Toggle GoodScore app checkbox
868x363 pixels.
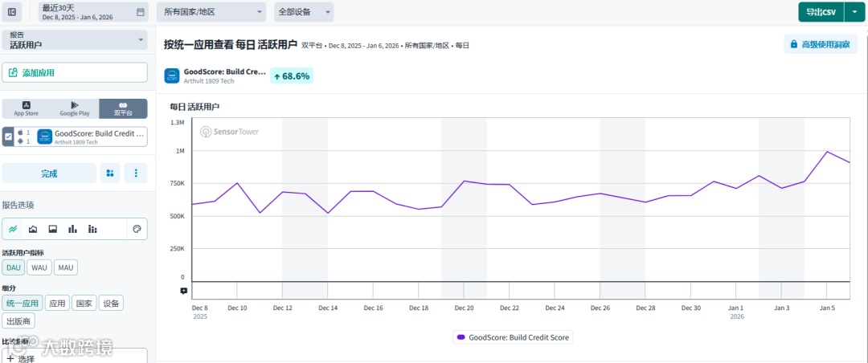tap(8, 137)
